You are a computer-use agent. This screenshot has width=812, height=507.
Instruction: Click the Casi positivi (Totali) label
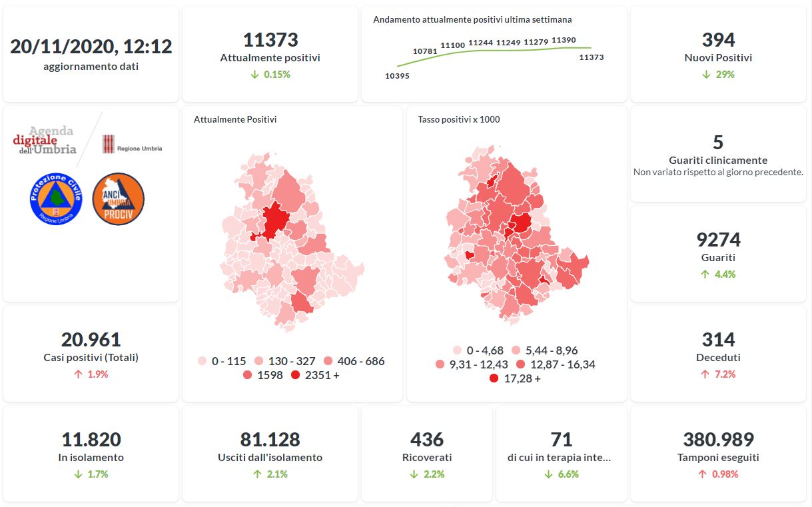[91, 358]
